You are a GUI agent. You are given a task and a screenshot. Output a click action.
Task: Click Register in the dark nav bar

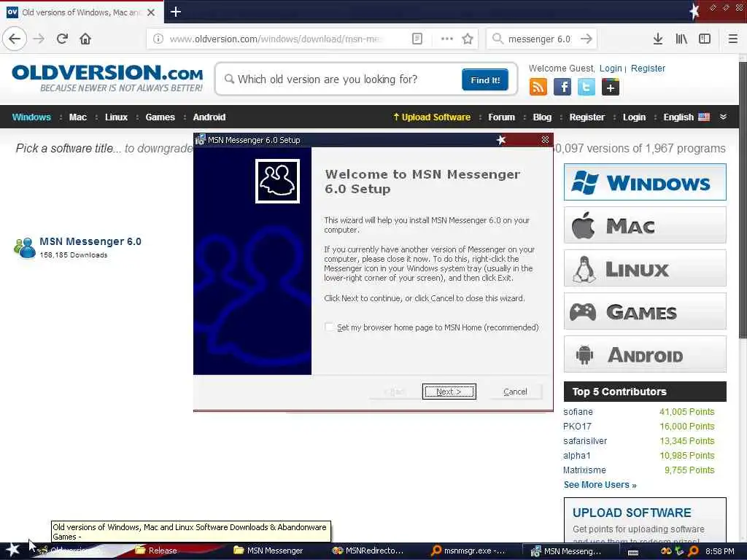[x=587, y=117]
